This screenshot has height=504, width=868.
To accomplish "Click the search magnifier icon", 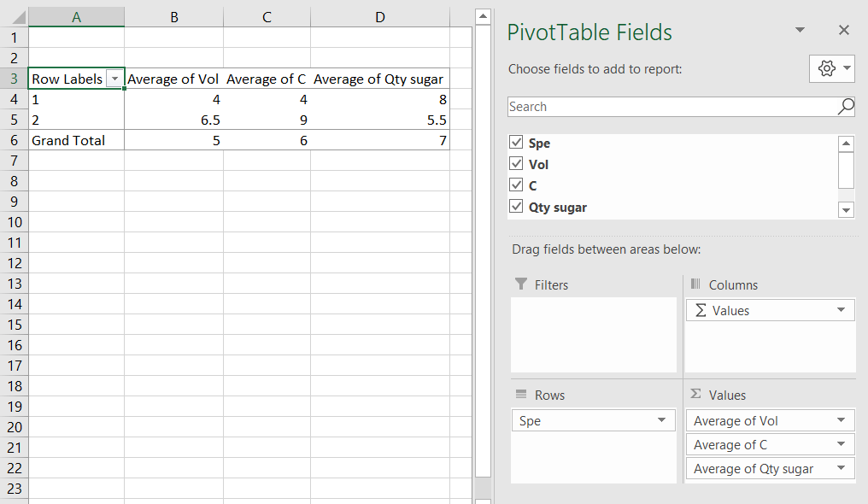I will [844, 106].
